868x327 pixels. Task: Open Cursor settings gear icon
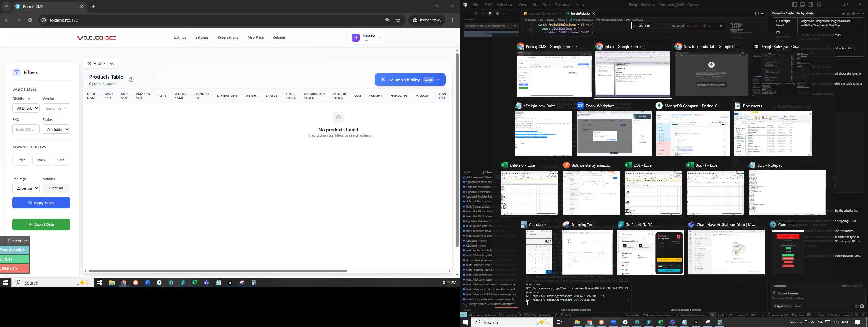[x=819, y=4]
